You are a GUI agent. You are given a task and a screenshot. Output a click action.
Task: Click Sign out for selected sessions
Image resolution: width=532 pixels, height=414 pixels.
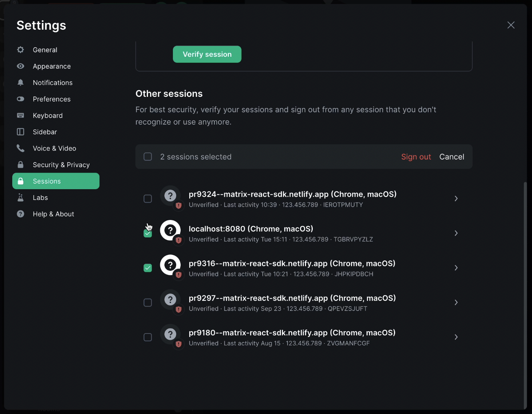pos(416,157)
